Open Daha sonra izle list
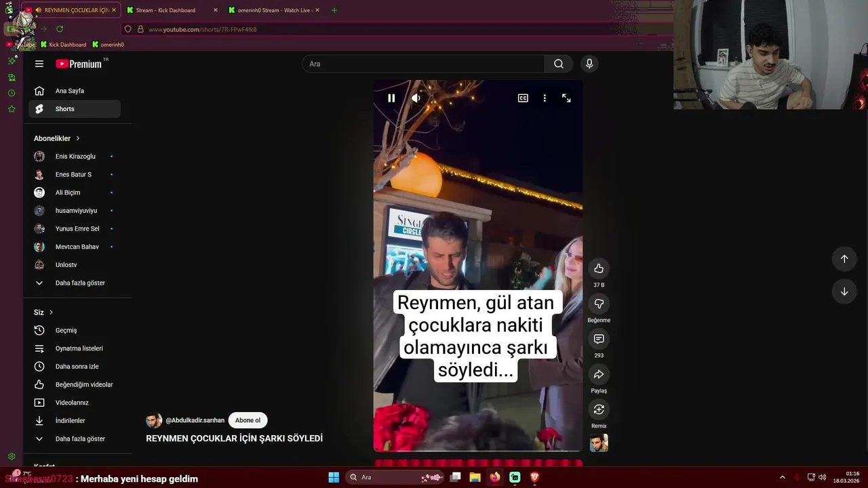868x488 pixels. click(75, 367)
